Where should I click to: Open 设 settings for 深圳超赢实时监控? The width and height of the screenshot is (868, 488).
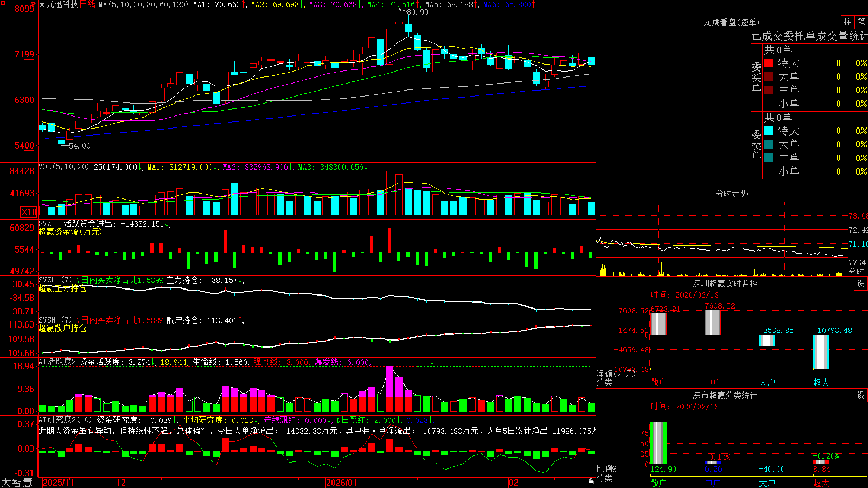point(861,284)
